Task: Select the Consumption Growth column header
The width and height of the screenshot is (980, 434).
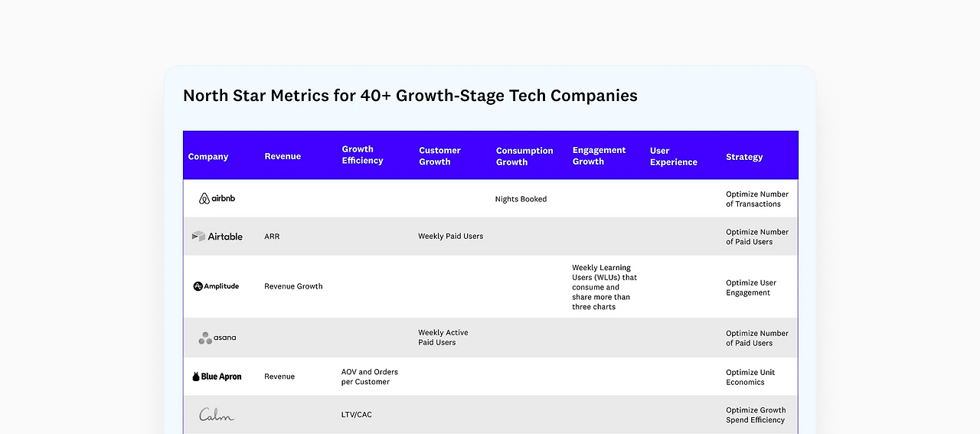Action: click(524, 156)
